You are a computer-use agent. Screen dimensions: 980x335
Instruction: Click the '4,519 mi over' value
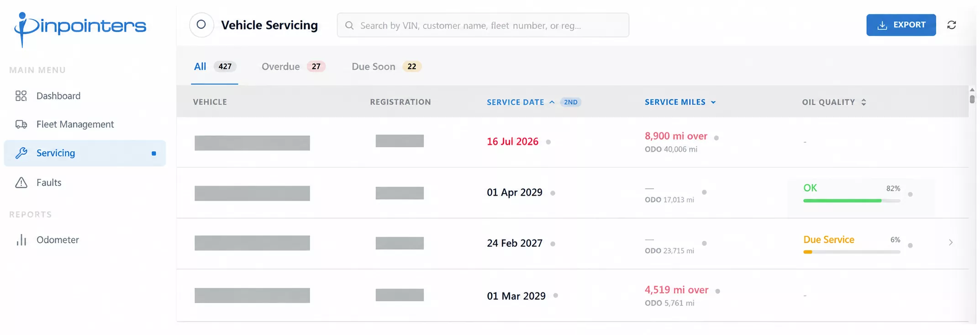point(677,290)
